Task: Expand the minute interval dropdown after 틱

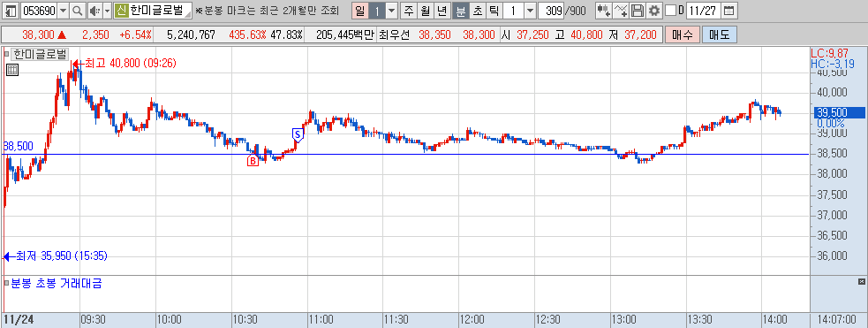Action: point(530,10)
